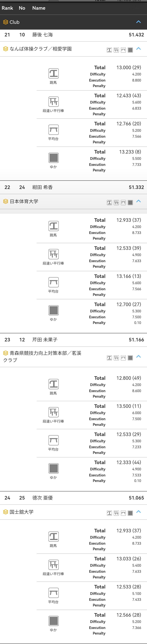
Task: Click the No column header
Action: [22, 8]
